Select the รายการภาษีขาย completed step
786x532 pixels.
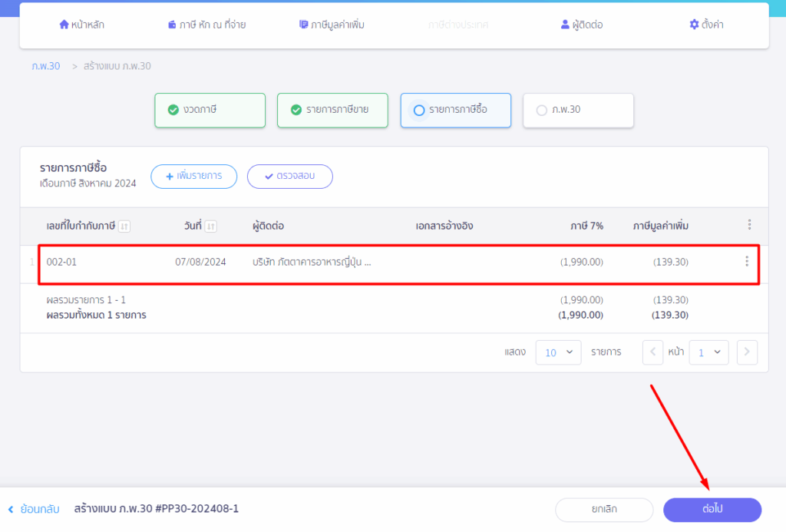pos(332,110)
